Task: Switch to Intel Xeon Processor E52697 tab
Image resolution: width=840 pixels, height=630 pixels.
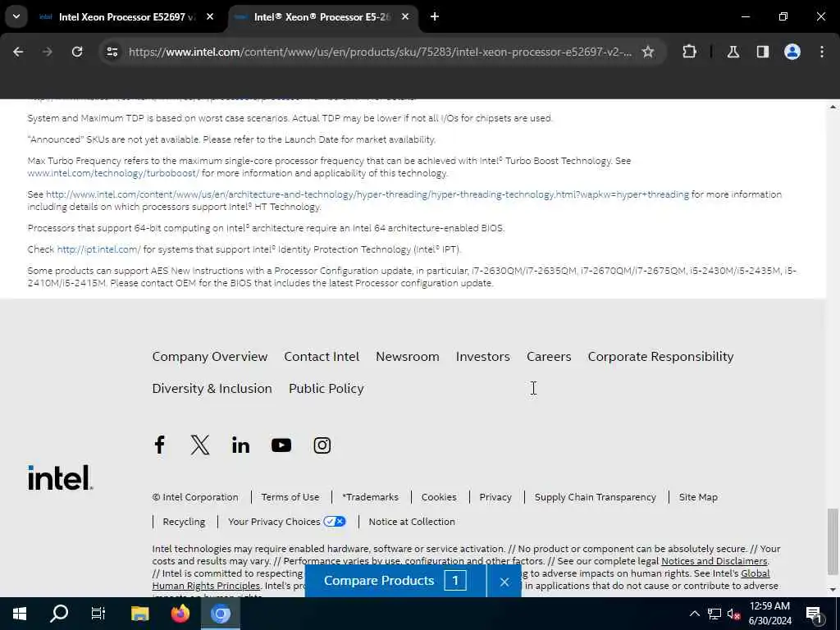Action: (x=127, y=17)
